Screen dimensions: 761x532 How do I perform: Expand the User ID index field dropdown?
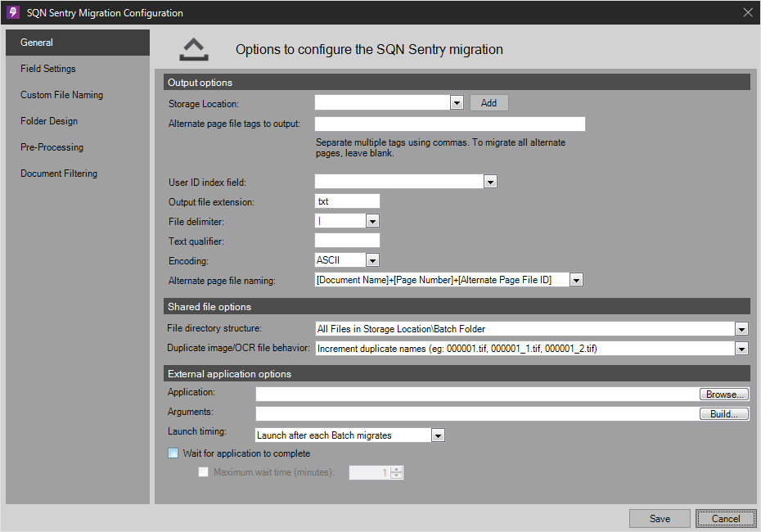pyautogui.click(x=490, y=182)
